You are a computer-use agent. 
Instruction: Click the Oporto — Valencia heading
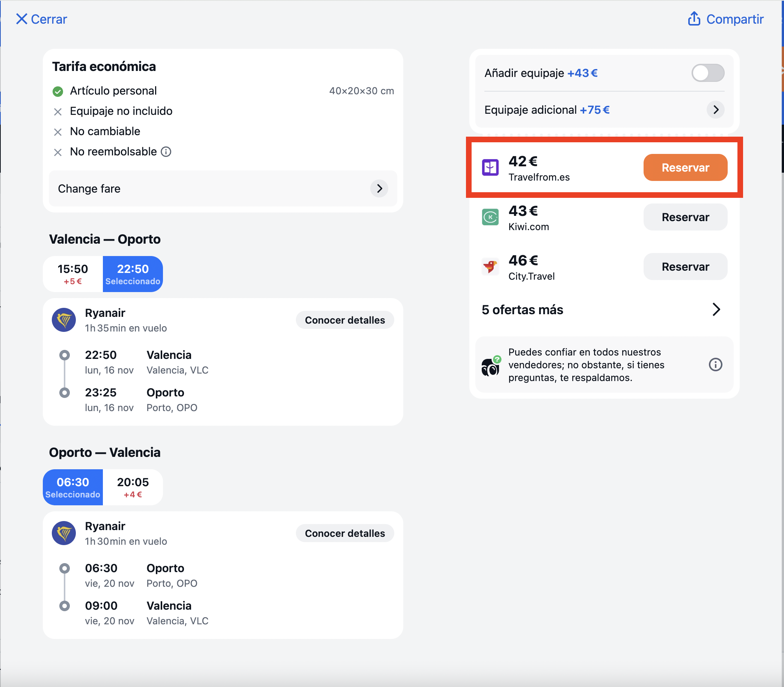point(105,452)
